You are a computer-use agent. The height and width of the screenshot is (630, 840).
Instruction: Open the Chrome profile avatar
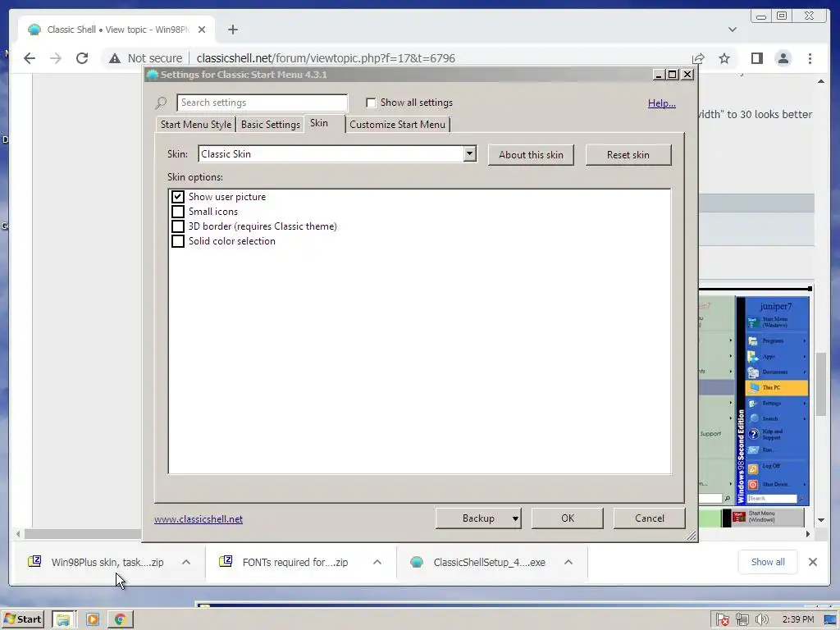[x=783, y=58]
